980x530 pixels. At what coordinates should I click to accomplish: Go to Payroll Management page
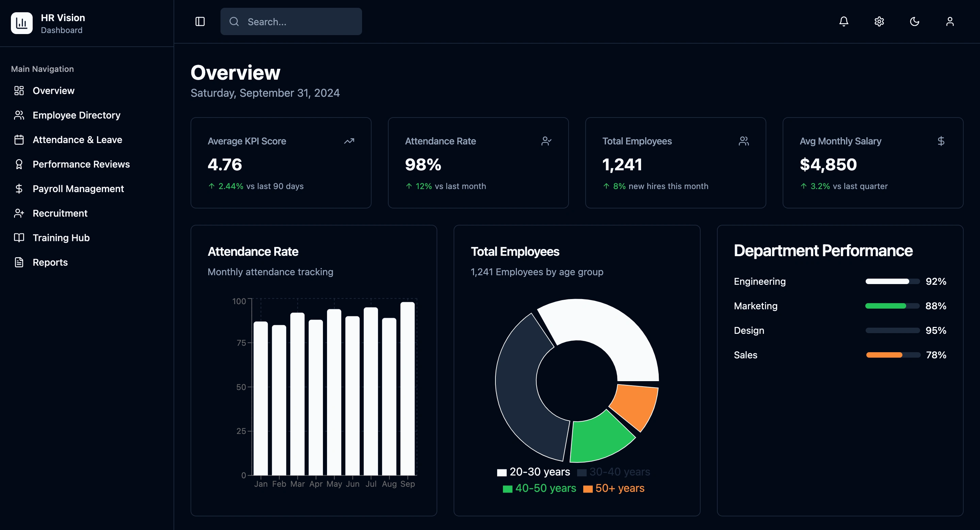78,189
